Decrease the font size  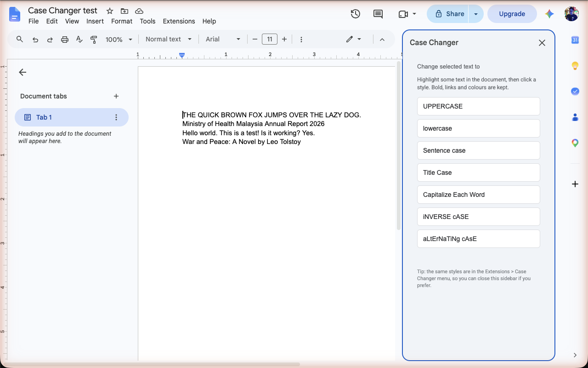click(x=255, y=40)
